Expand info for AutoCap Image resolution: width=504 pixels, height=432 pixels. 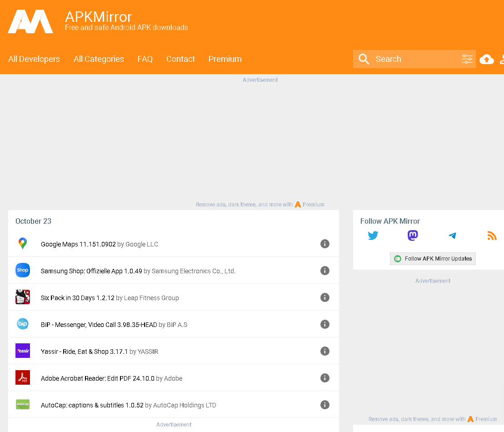[x=324, y=405]
